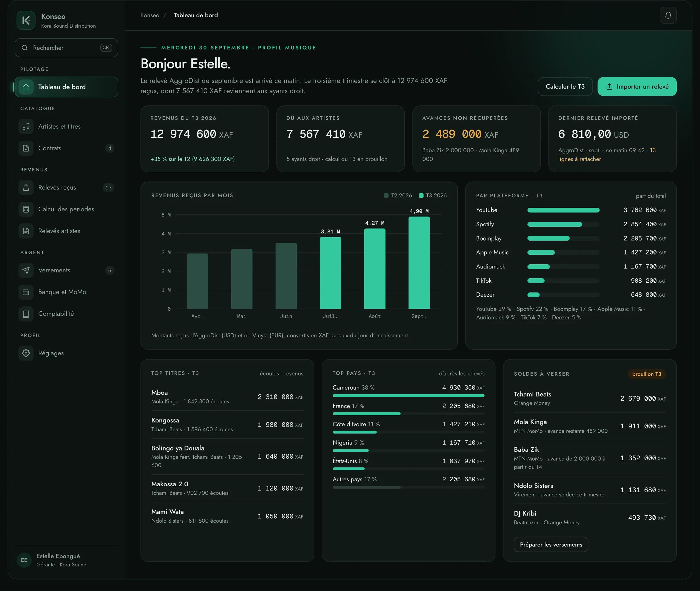Click the Avr. bar in the chart
Screen dimensions: 700x591
197,281
